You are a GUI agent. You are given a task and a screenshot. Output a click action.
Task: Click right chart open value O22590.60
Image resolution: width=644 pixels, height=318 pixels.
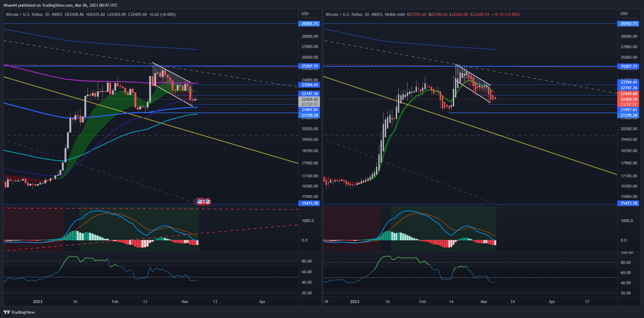416,14
